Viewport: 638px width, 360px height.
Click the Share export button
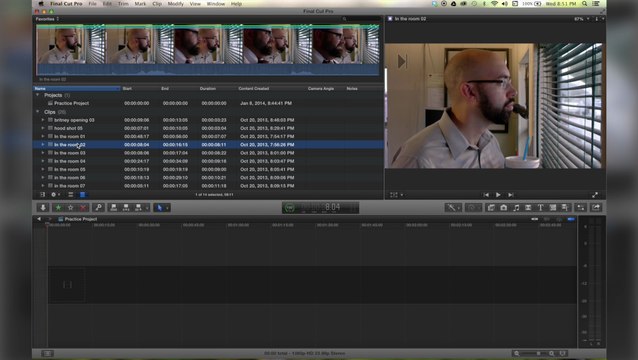click(596, 207)
